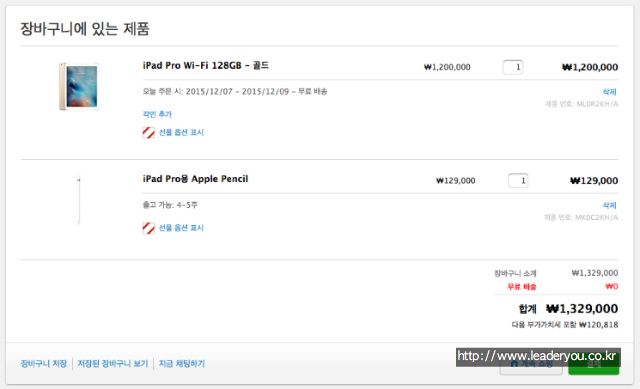The width and height of the screenshot is (640, 389).
Task: Click the 각인 추가 engraving link
Action: [157, 114]
